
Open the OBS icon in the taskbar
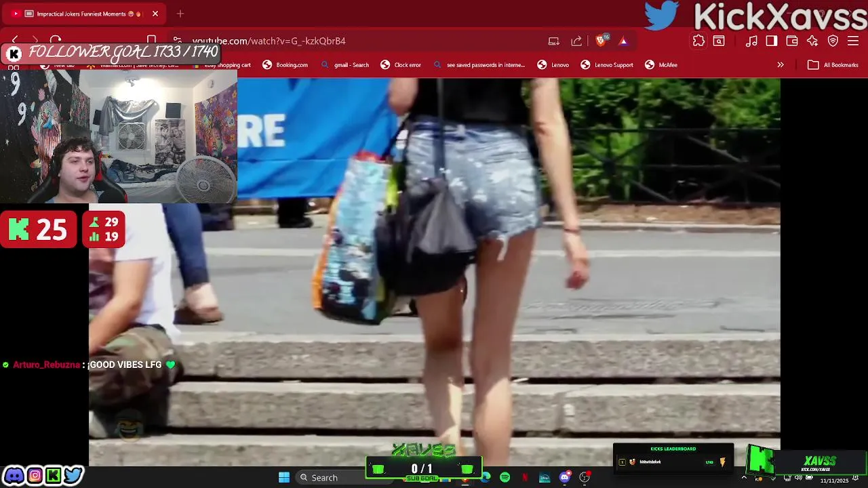pyautogui.click(x=585, y=477)
